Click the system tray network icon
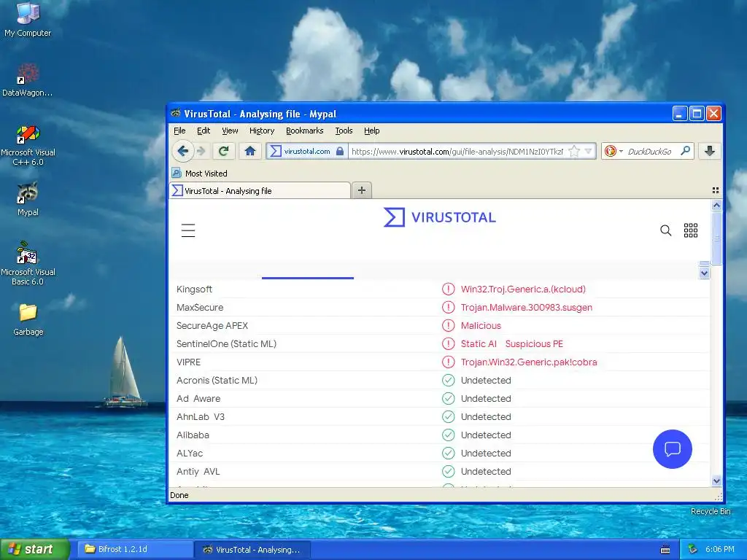This screenshot has height=560, width=747. coord(692,549)
